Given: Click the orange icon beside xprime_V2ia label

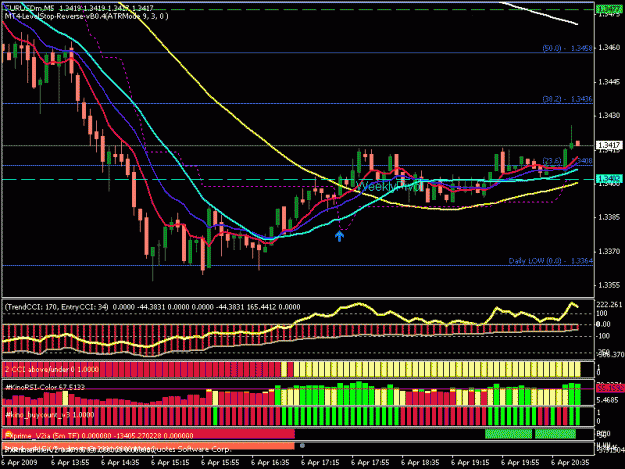Looking at the screenshot, I should click(x=8, y=435).
